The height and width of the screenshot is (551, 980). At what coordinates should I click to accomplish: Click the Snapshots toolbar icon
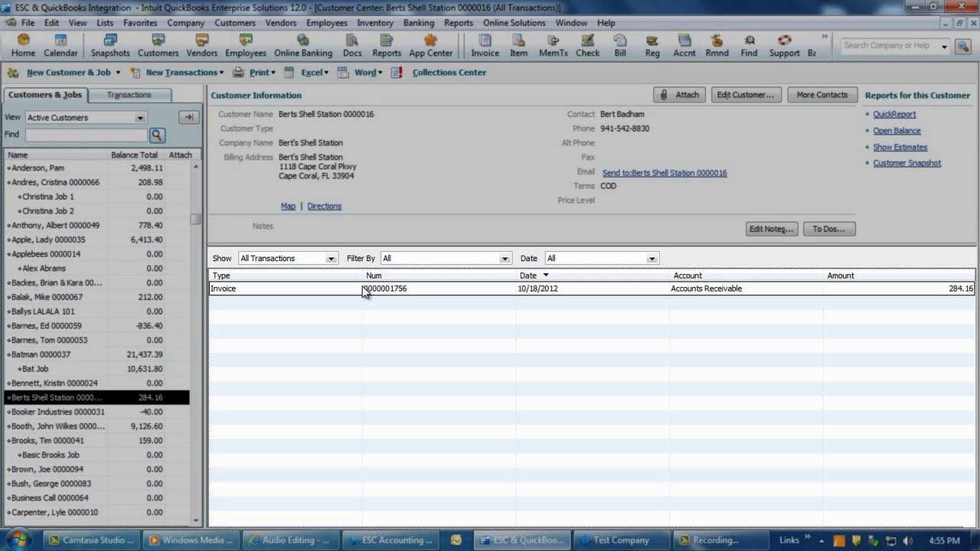tap(110, 45)
